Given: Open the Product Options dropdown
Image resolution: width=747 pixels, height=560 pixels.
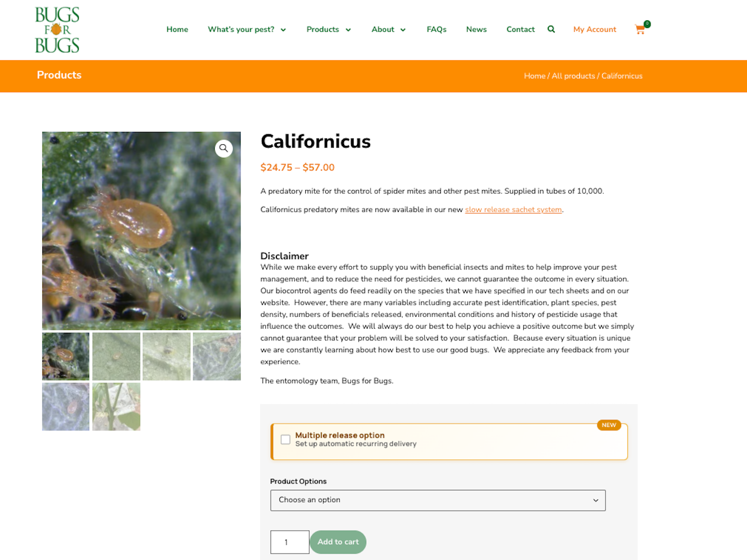Looking at the screenshot, I should coord(438,500).
